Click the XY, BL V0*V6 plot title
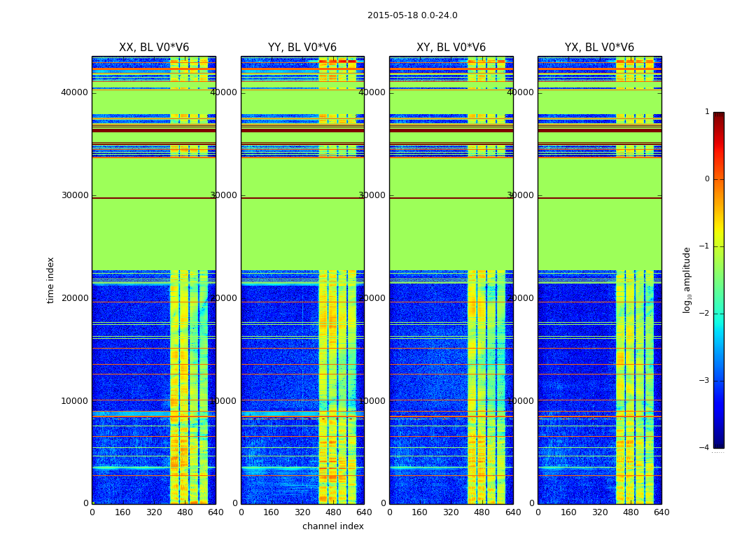This screenshot has width=735, height=560. click(x=451, y=48)
